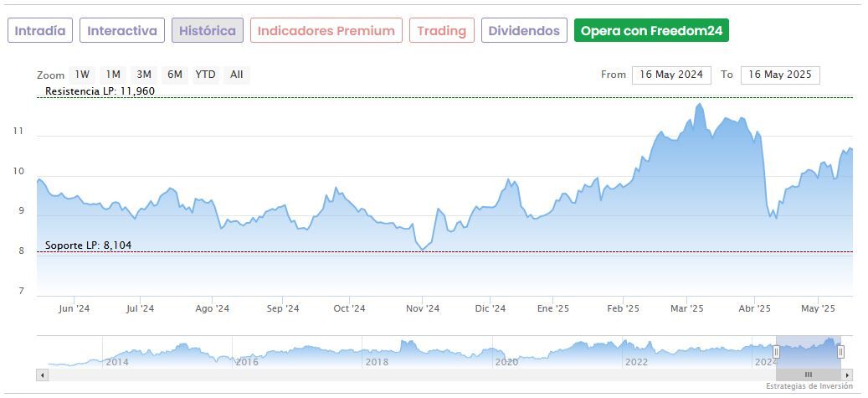This screenshot has width=868, height=398.
Task: Click the navigator scrollbar left arrow
Action: coord(42,375)
